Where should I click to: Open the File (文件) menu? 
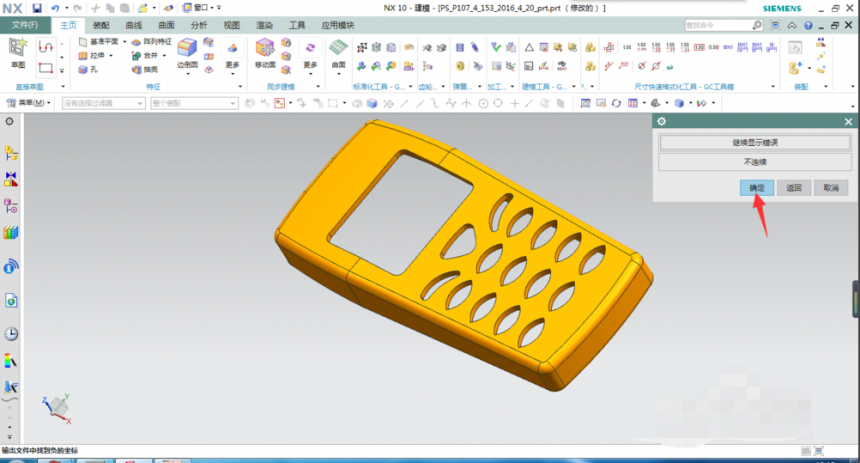[x=25, y=25]
